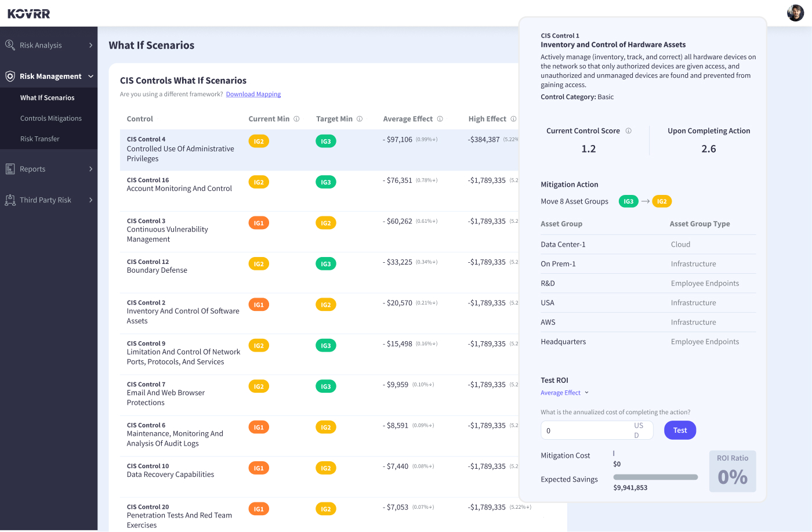Click the Third Party Risk icon

(x=9, y=200)
